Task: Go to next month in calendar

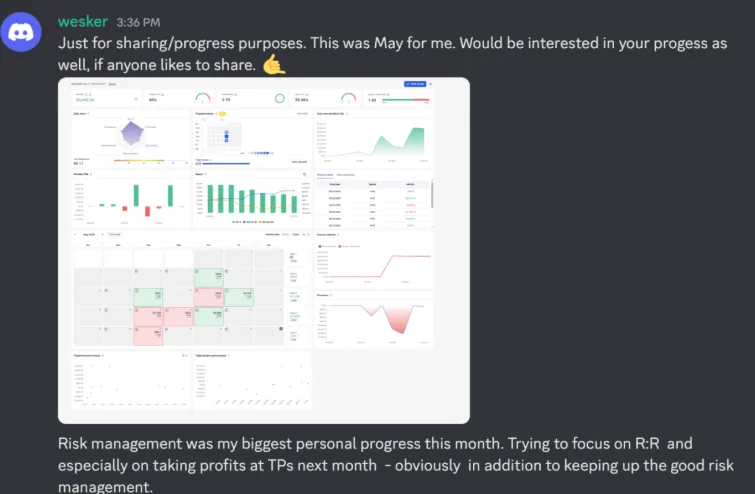Action: 102,234
